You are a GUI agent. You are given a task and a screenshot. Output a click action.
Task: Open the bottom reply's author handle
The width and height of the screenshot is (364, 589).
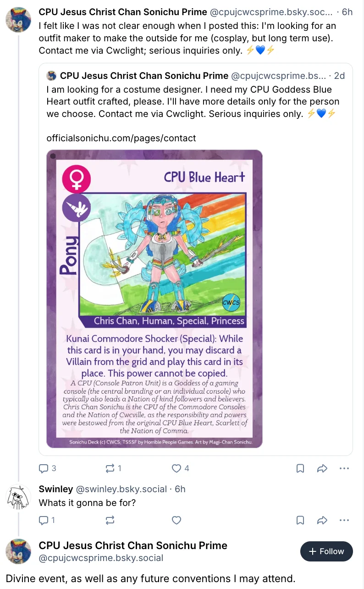tap(101, 558)
